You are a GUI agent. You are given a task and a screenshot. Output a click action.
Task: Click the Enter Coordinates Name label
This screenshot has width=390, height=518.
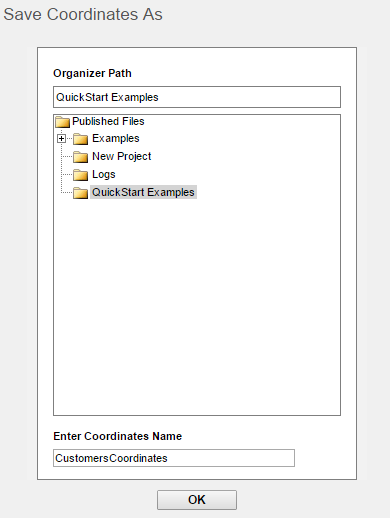pos(118,436)
